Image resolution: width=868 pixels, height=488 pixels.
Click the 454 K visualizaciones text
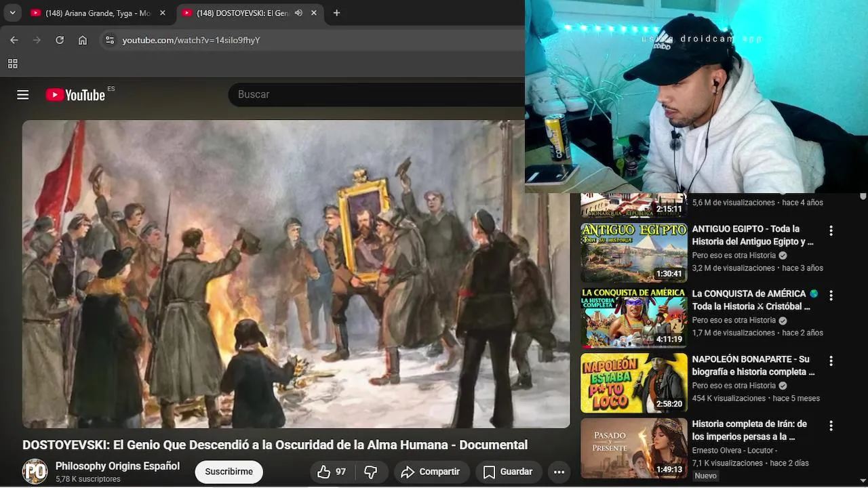click(x=729, y=399)
